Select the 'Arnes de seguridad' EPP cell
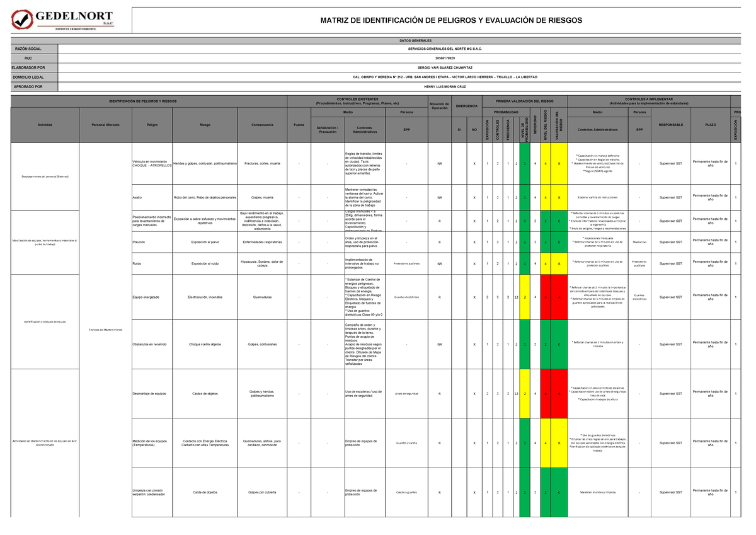Image resolution: width=756 pixels, height=535 pixels. (x=407, y=393)
